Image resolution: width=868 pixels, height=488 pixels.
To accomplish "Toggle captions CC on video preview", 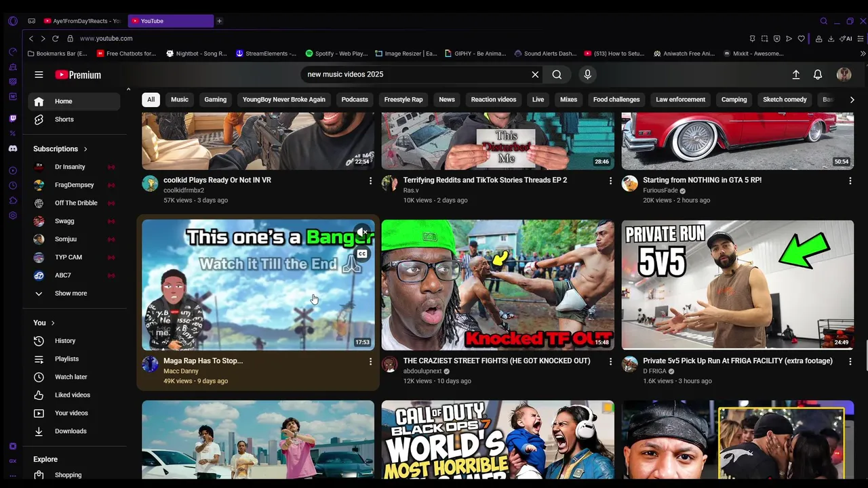I will [x=363, y=254].
